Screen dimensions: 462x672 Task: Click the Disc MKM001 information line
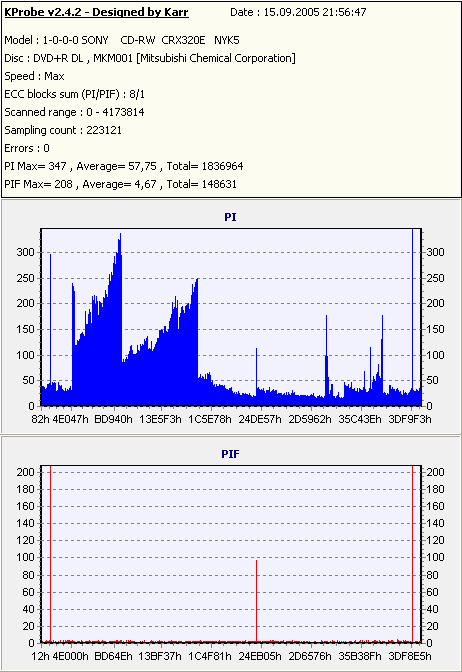point(150,58)
